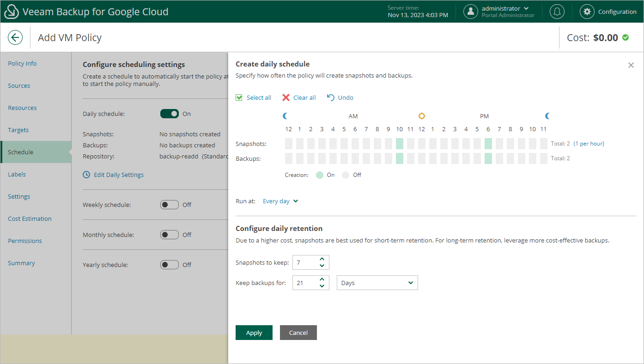The width and height of the screenshot is (644, 364).
Task: Open Configuration gear icon
Action: pyautogui.click(x=587, y=12)
